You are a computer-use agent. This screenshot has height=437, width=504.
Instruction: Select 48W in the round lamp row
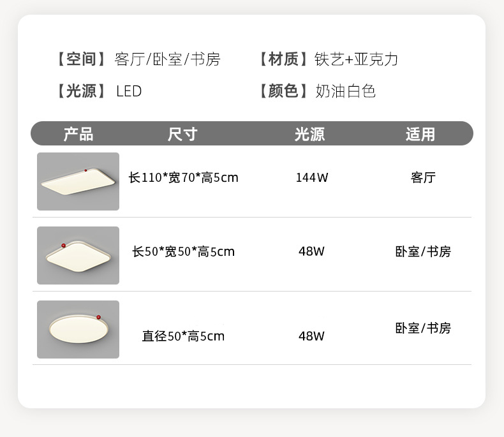point(312,336)
